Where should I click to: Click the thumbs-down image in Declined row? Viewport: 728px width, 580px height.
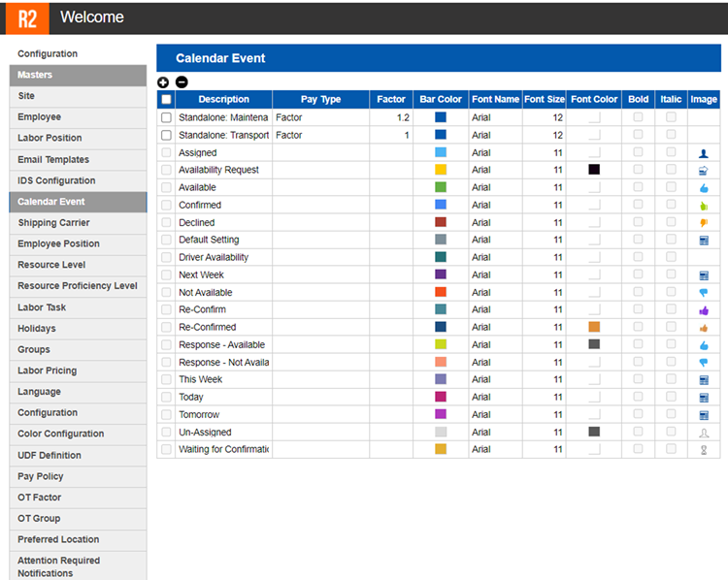(704, 223)
